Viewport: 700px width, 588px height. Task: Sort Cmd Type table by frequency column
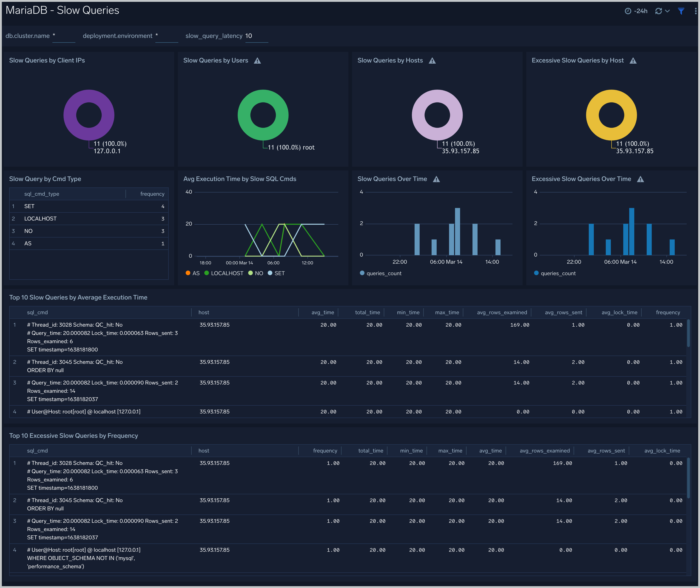[152, 194]
